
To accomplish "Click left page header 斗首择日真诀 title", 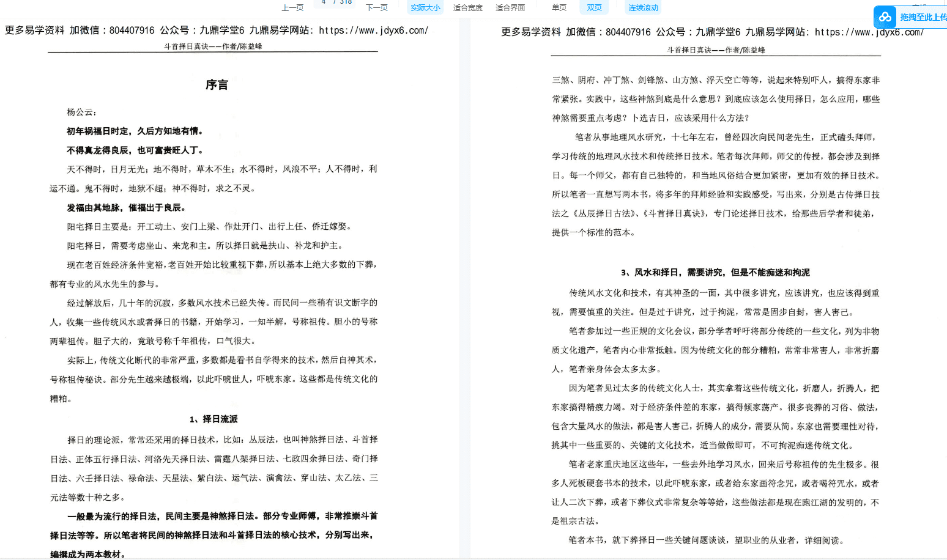I will click(x=213, y=46).
